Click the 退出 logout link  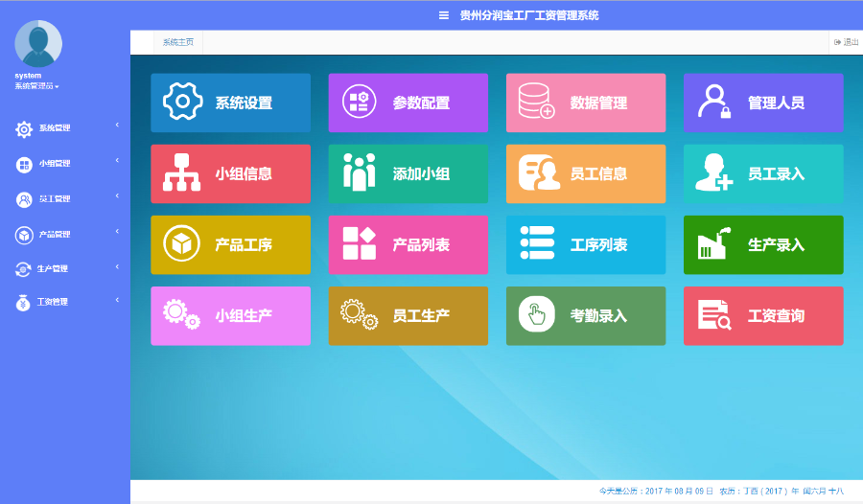coord(847,42)
